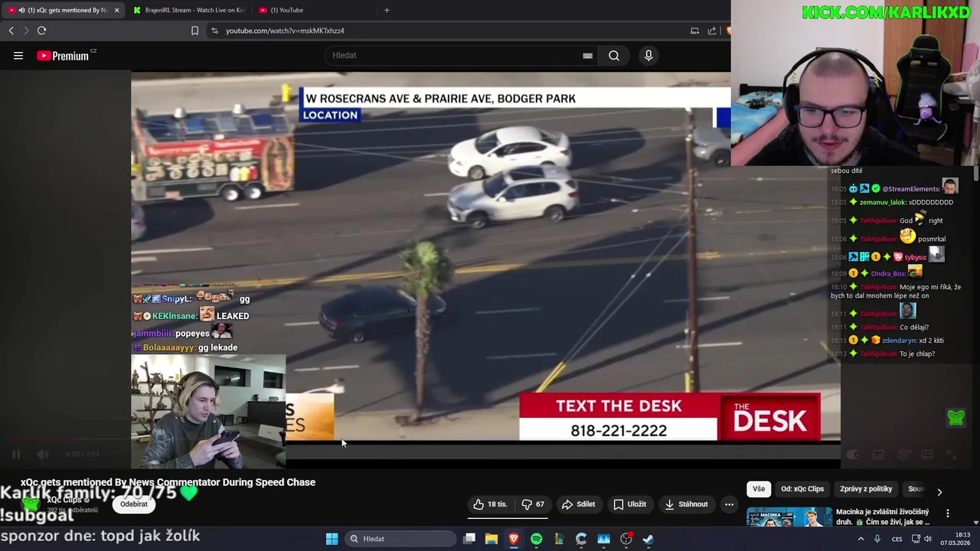Go back using browser back arrow
The image size is (980, 551).
coord(11,31)
